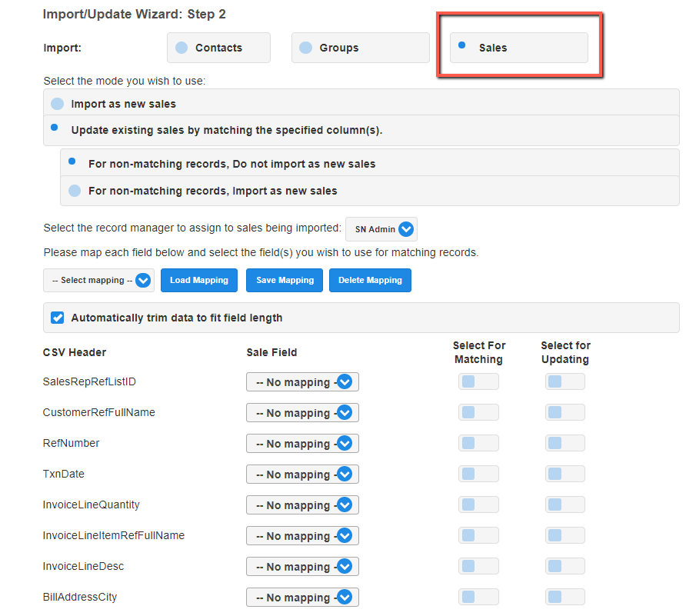Enable Select for Updating for BillAddressCity
Image resolution: width=686 pixels, height=616 pixels.
point(564,598)
